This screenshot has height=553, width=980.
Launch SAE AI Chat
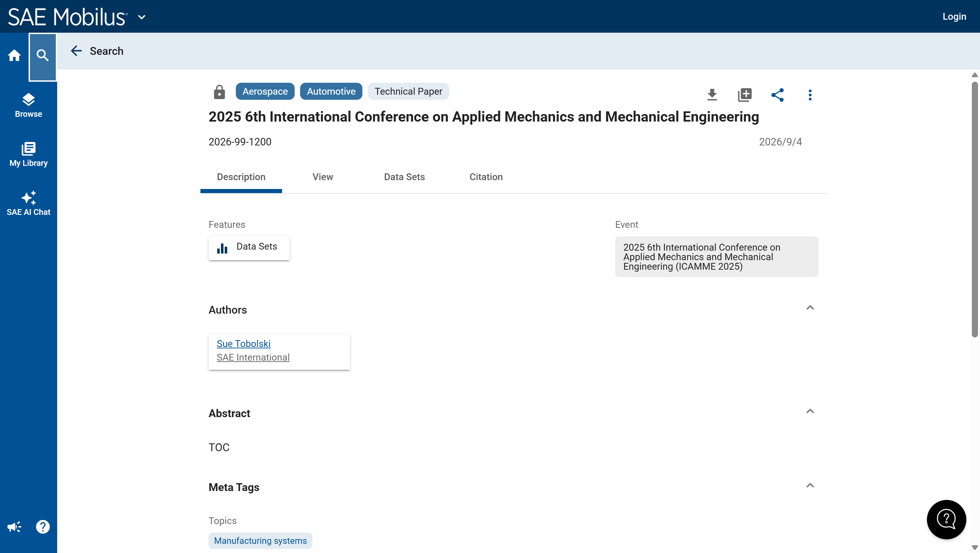29,203
